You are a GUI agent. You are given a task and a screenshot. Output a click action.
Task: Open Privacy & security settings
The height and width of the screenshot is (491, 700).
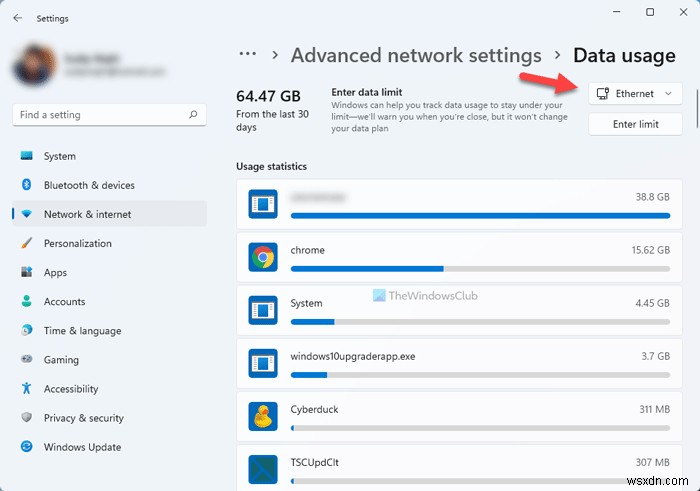click(x=109, y=417)
